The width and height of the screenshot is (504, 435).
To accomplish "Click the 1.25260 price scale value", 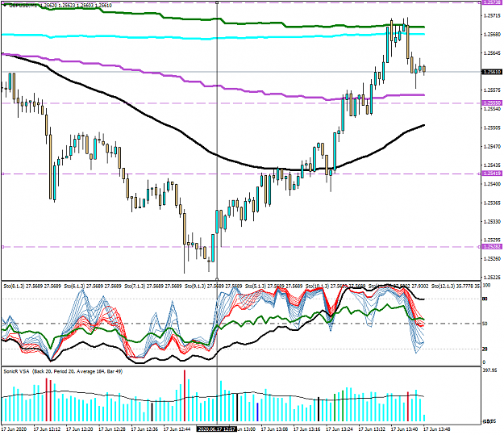I will tap(492, 259).
